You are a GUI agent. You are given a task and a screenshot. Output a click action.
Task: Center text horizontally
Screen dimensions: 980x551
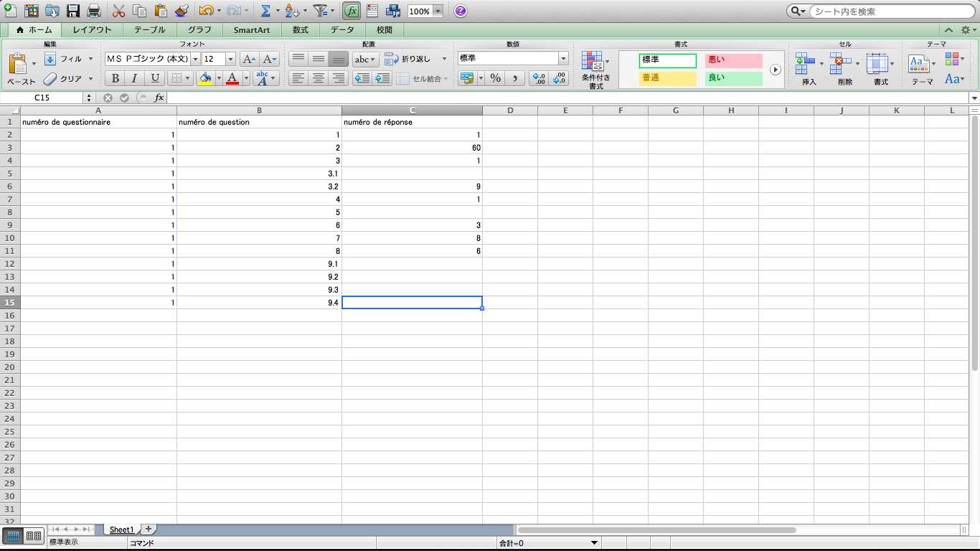click(x=319, y=79)
